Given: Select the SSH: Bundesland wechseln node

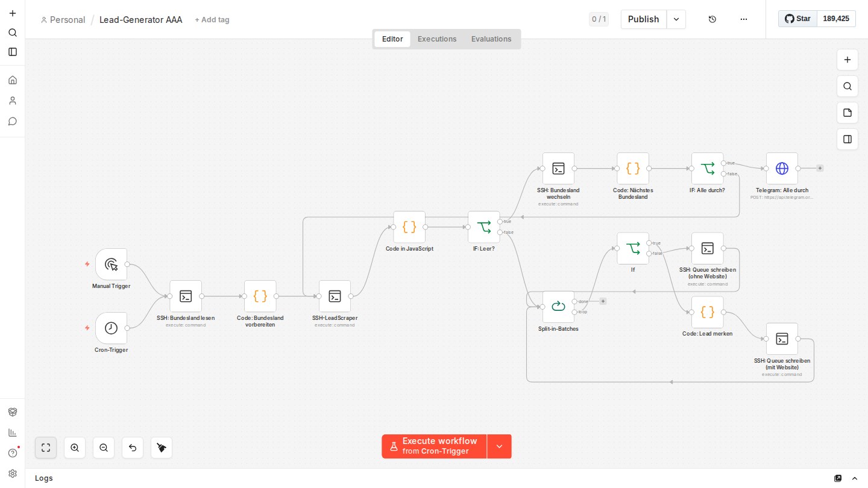Looking at the screenshot, I should (x=558, y=169).
